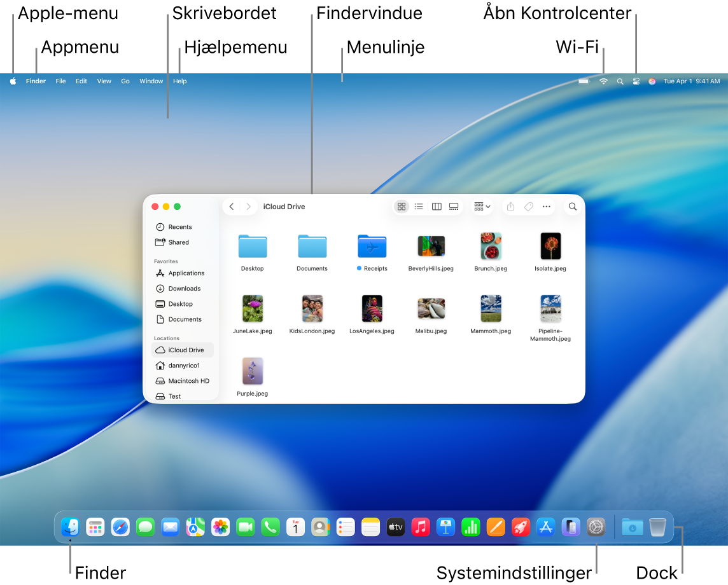Screen dimensions: 728x585
Task: Select Macintosh HD under Locations
Action: click(x=188, y=380)
